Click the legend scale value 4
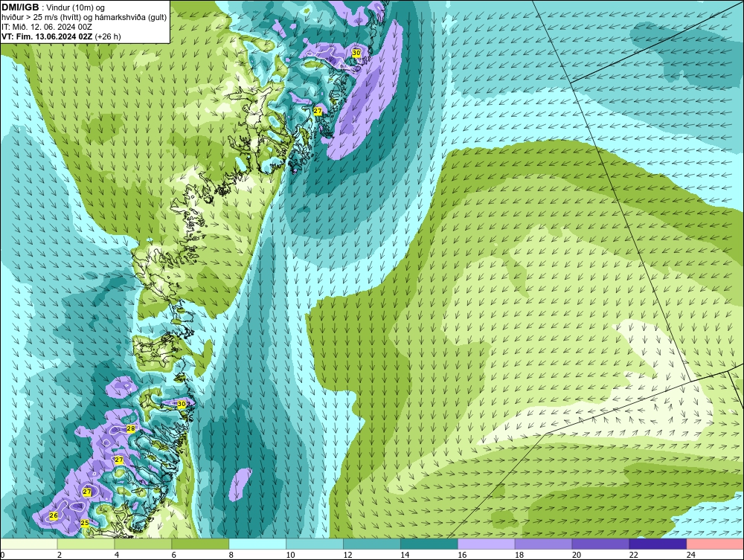This screenshot has width=744, height=560. [117, 555]
